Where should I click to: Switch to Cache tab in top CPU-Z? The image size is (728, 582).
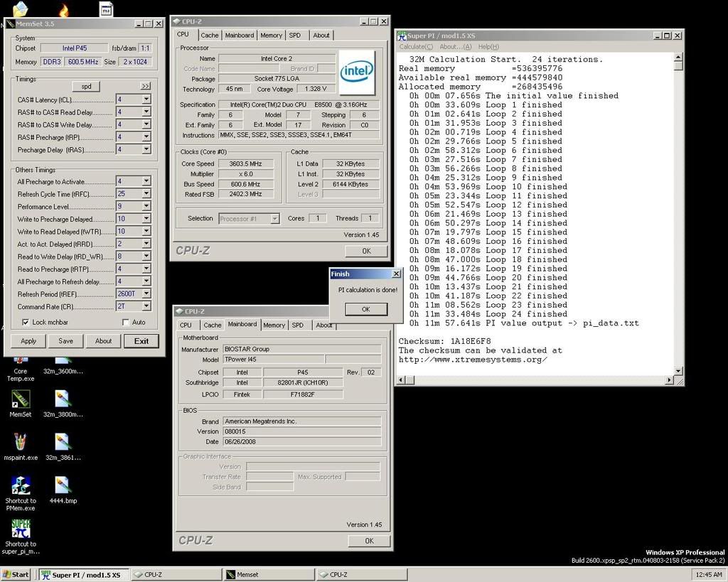210,36
